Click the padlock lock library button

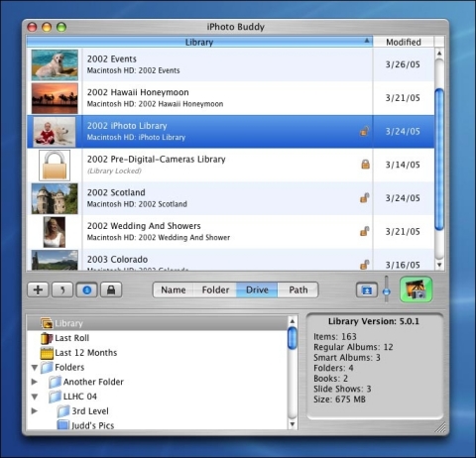(x=111, y=290)
